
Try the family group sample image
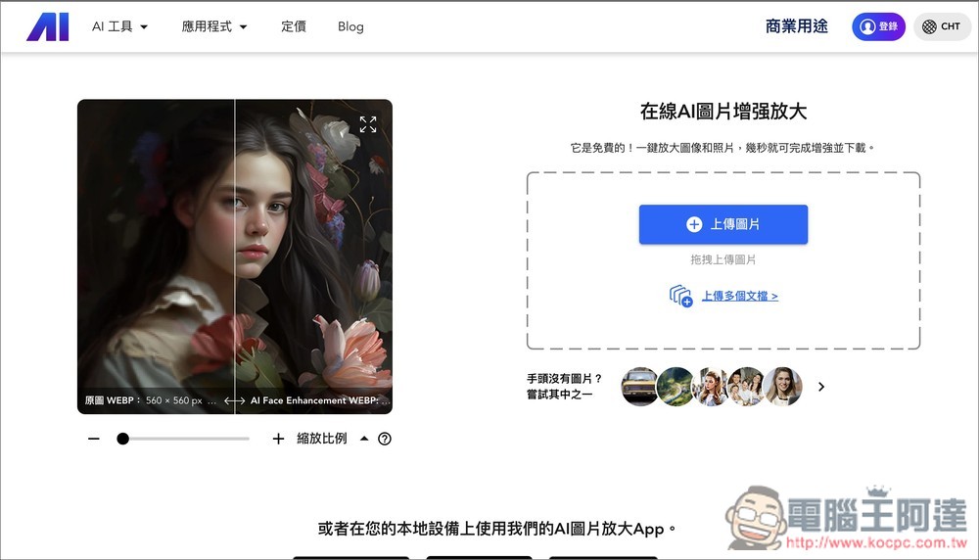click(747, 387)
